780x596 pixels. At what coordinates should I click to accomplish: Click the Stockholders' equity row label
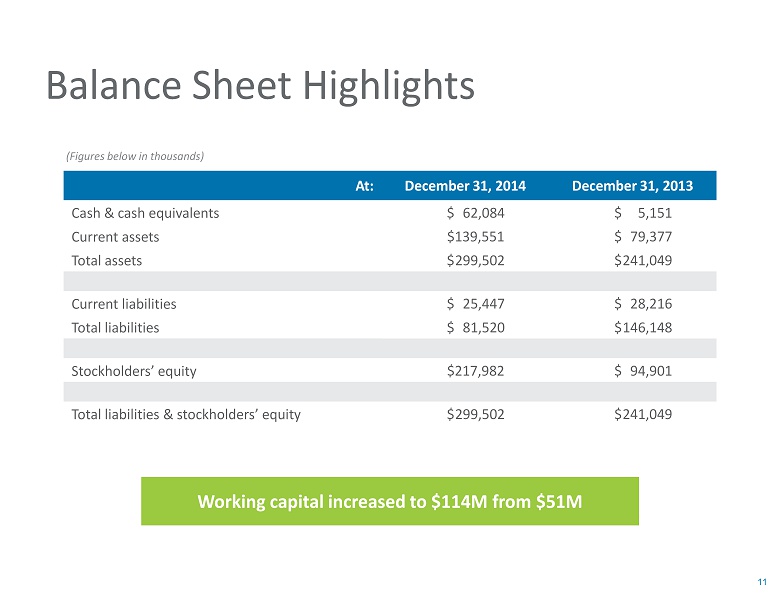point(134,371)
